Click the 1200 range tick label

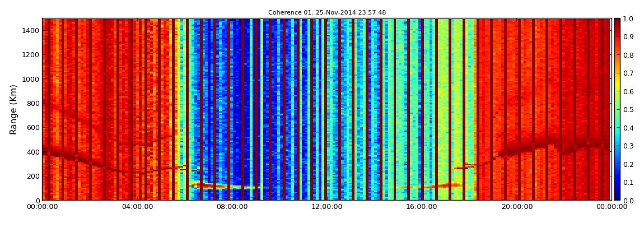click(31, 55)
